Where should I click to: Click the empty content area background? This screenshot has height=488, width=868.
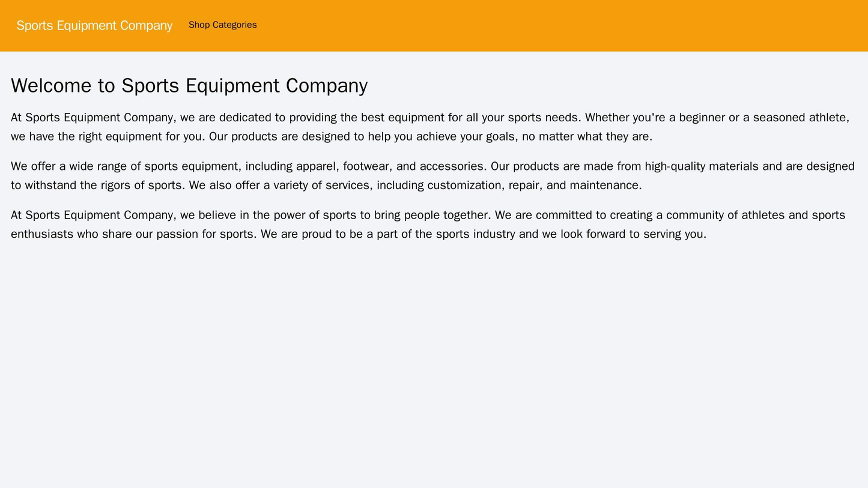tap(432, 360)
